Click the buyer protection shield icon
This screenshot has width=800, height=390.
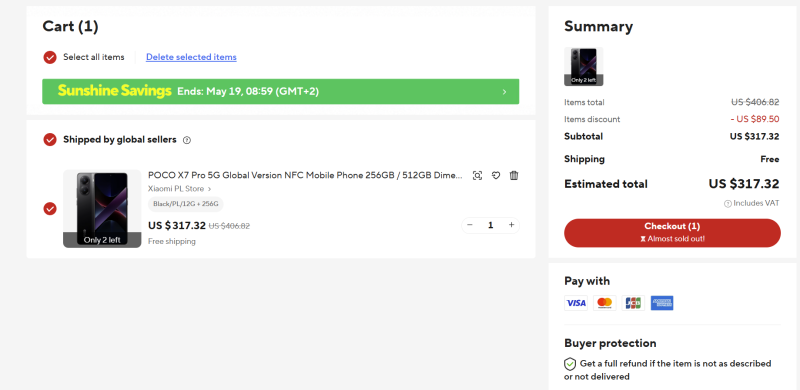[x=570, y=364]
